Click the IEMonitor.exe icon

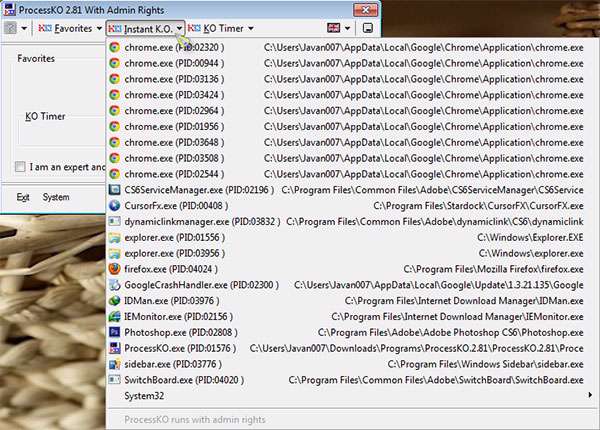tap(114, 317)
